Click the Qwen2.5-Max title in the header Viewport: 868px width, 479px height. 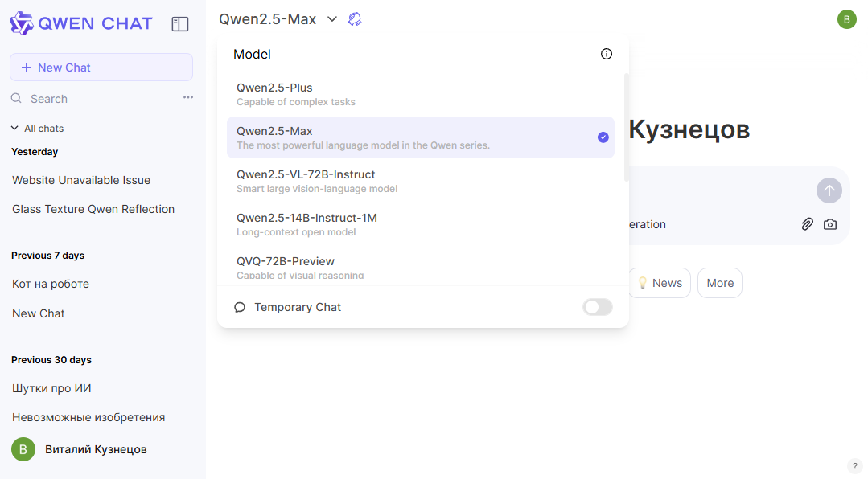[x=267, y=19]
